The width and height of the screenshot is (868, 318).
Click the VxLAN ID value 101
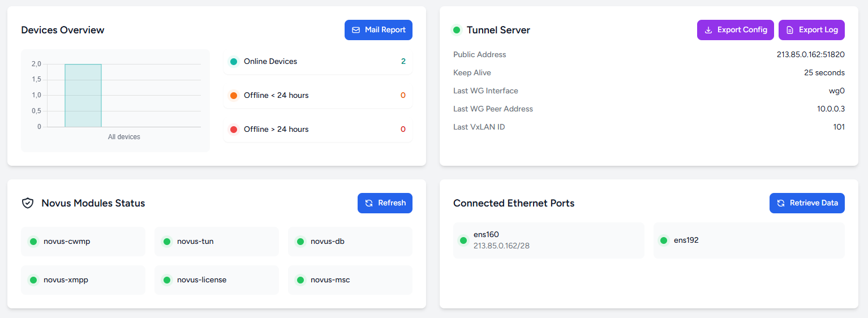point(839,127)
